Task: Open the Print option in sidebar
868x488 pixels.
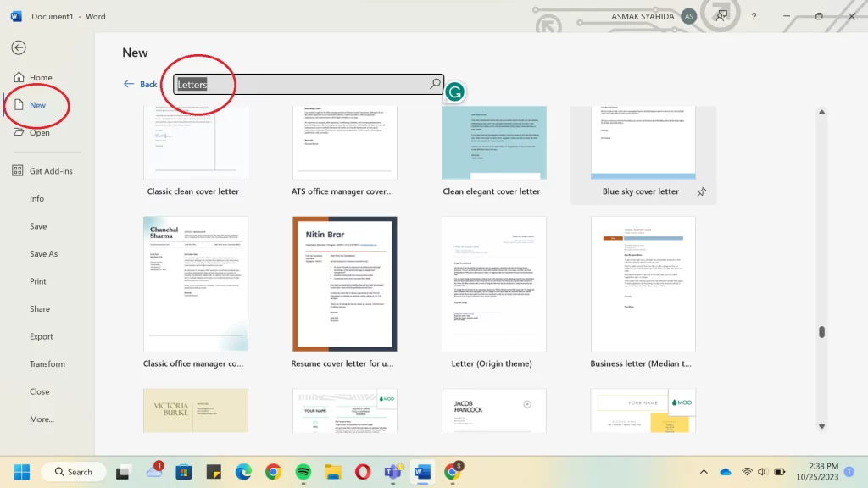Action: click(x=38, y=281)
